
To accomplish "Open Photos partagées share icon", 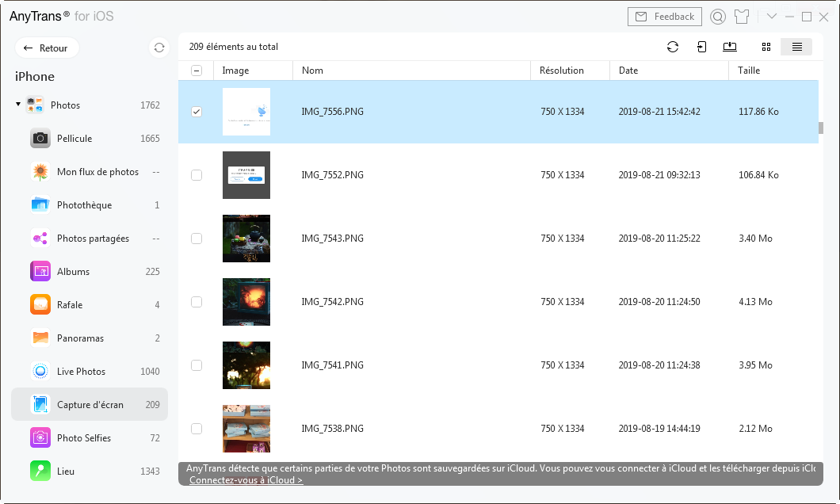I will point(40,239).
